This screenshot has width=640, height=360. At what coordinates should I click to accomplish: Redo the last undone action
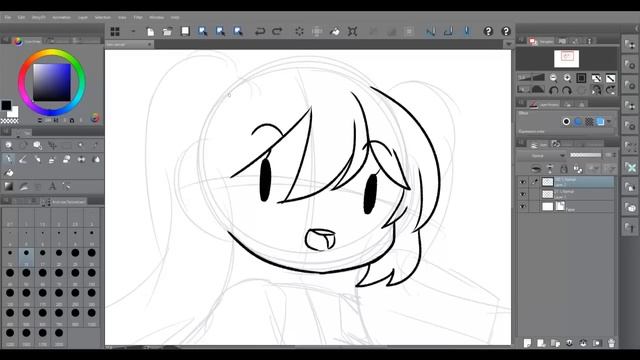point(277,31)
